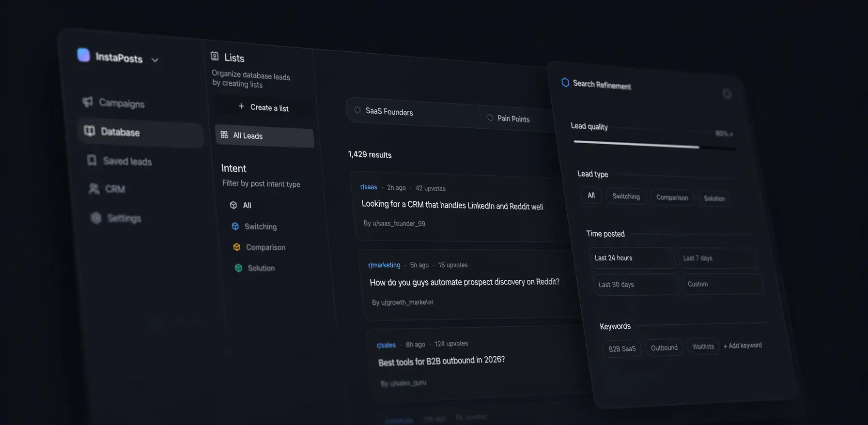Click the All Leads grid icon
This screenshot has height=425, width=868.
pyautogui.click(x=224, y=135)
